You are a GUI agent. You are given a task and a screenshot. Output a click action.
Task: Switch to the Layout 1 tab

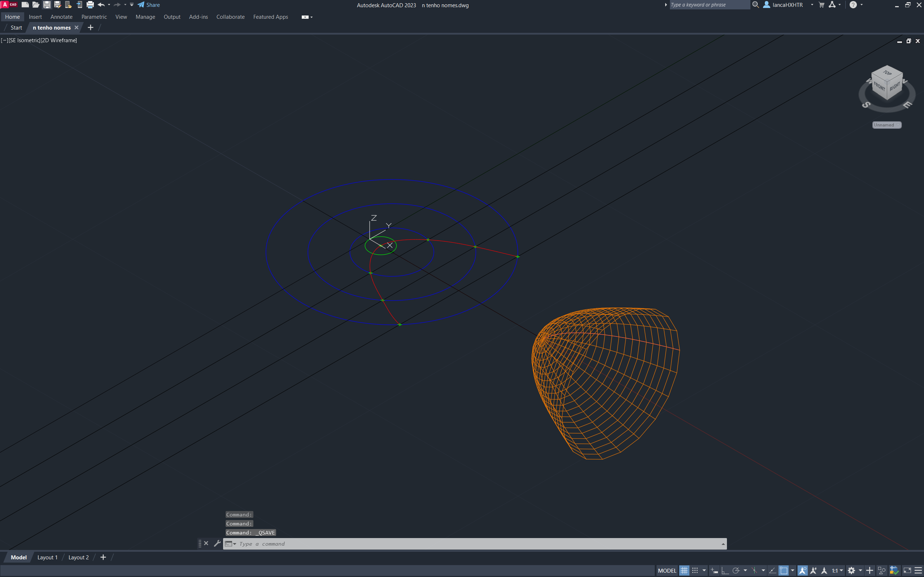[47, 557]
